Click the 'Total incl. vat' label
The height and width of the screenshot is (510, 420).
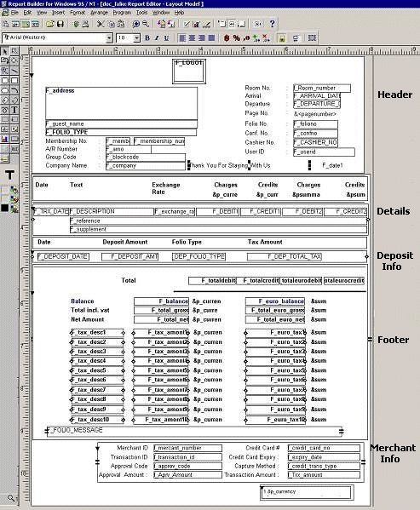pyautogui.click(x=90, y=310)
